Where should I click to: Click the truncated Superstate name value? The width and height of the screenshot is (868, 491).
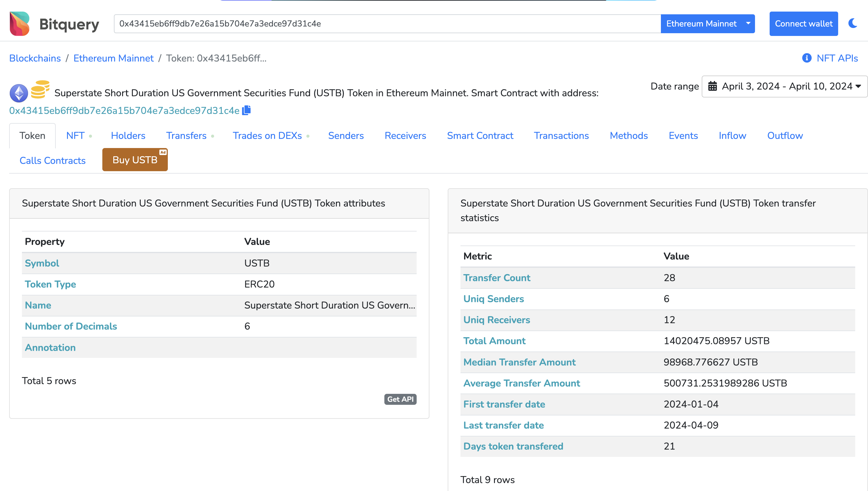tap(329, 305)
